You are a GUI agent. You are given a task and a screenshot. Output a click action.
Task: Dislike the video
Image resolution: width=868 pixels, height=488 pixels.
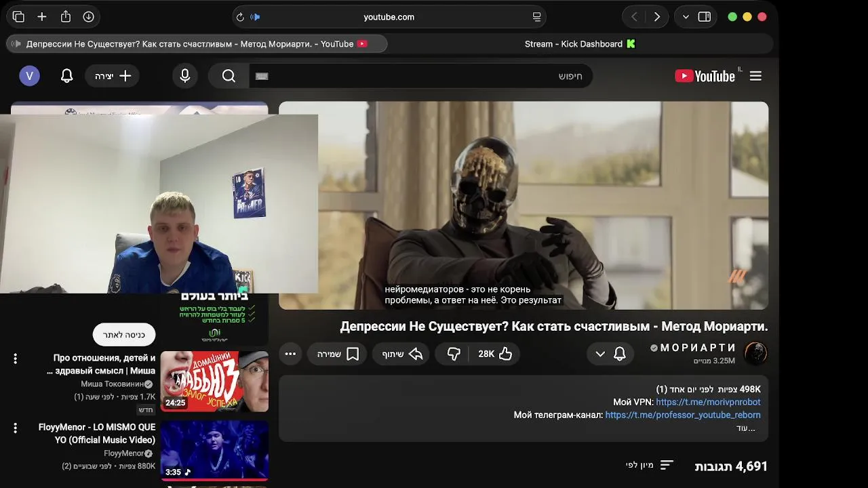[x=454, y=354]
